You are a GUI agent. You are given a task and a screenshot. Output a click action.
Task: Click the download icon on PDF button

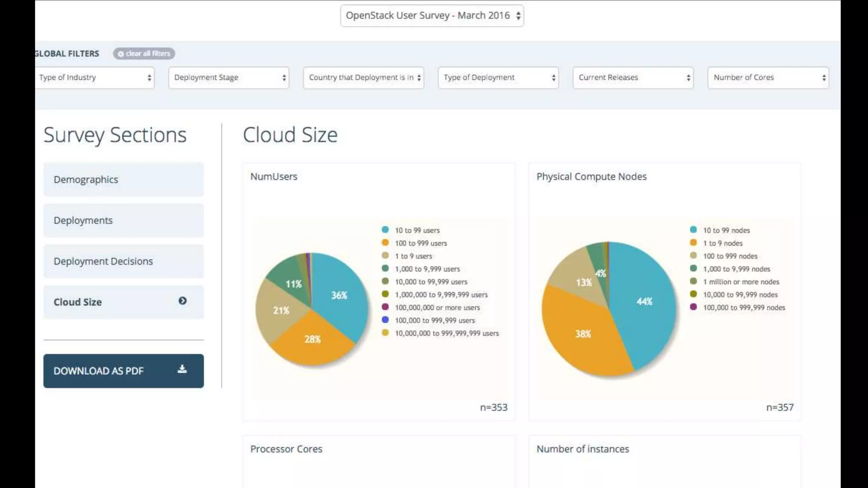[182, 369]
